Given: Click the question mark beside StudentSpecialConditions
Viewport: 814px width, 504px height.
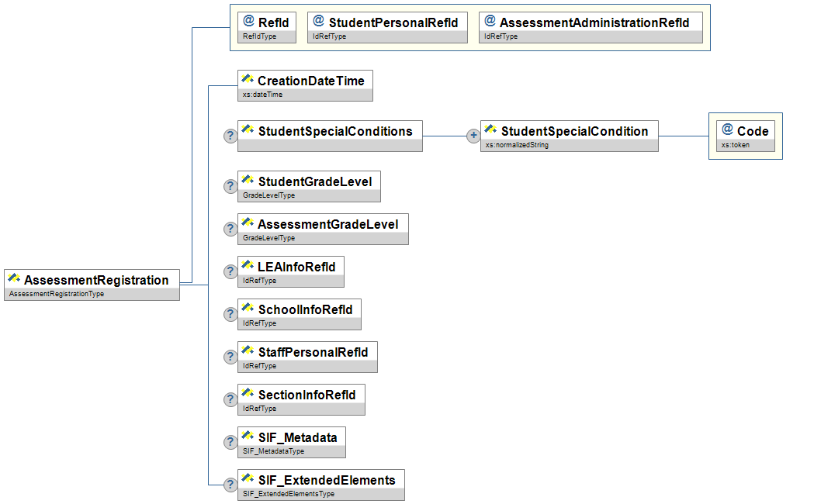Looking at the screenshot, I should point(230,136).
